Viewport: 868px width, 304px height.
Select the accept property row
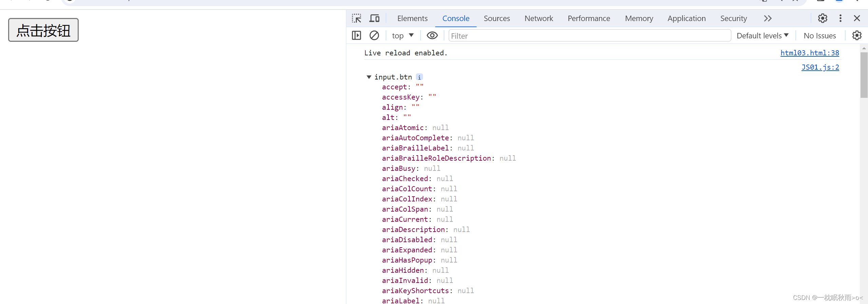point(403,87)
